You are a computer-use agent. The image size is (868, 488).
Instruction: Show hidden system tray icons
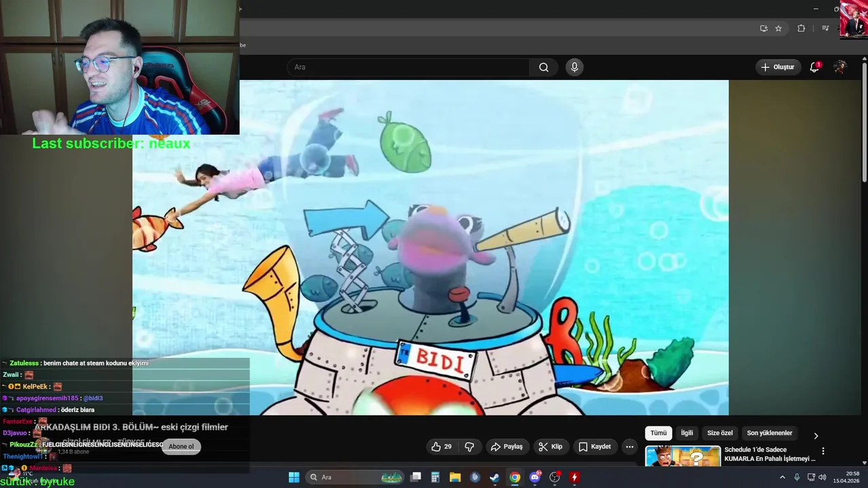782,477
